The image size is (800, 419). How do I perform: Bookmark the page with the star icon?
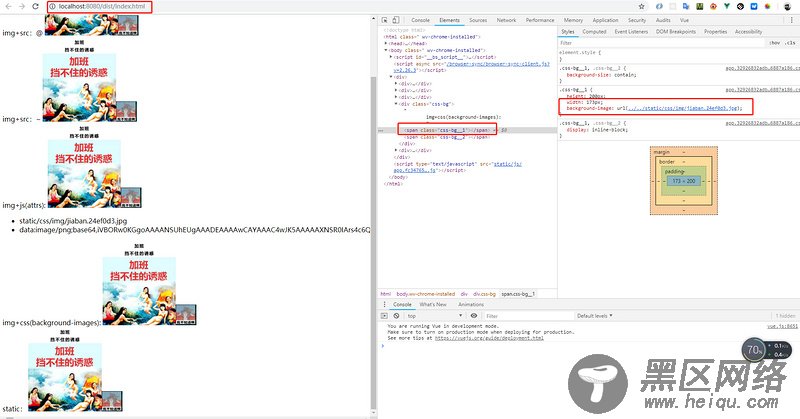[x=641, y=7]
